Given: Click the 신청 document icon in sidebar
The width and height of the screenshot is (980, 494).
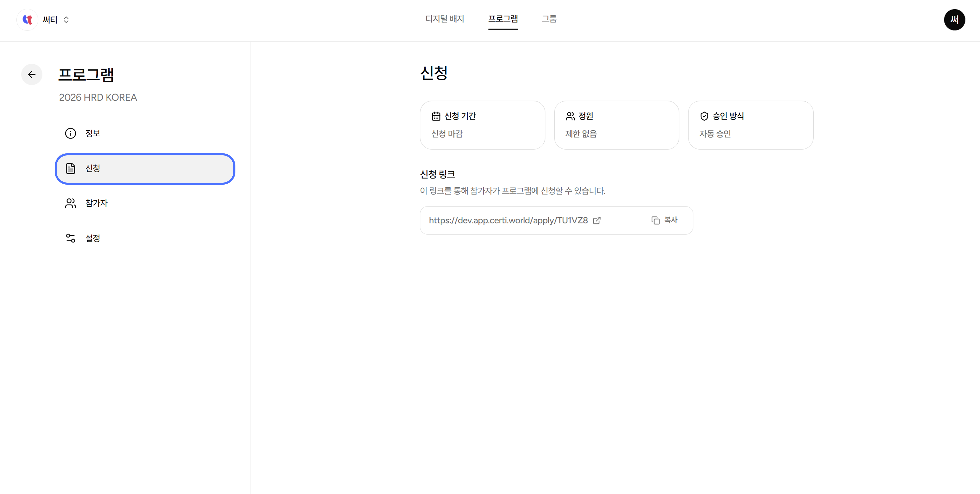Looking at the screenshot, I should 70,168.
